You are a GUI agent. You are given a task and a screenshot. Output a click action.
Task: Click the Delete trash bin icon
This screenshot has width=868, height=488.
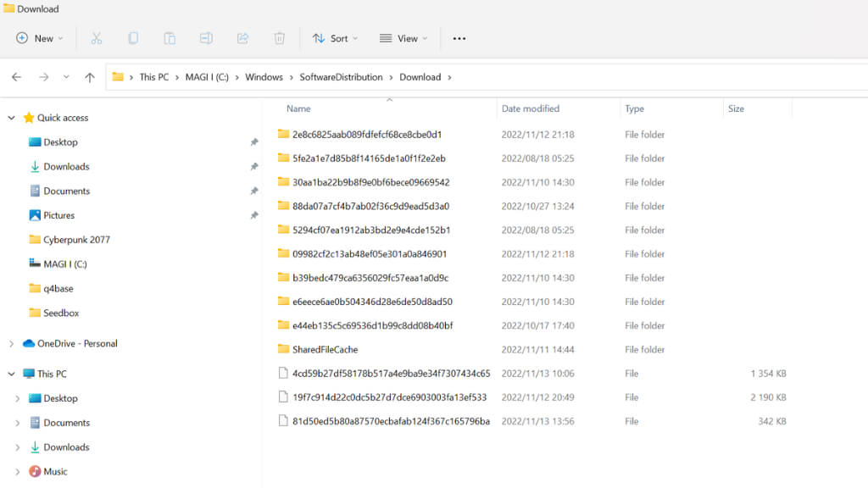[x=279, y=38]
